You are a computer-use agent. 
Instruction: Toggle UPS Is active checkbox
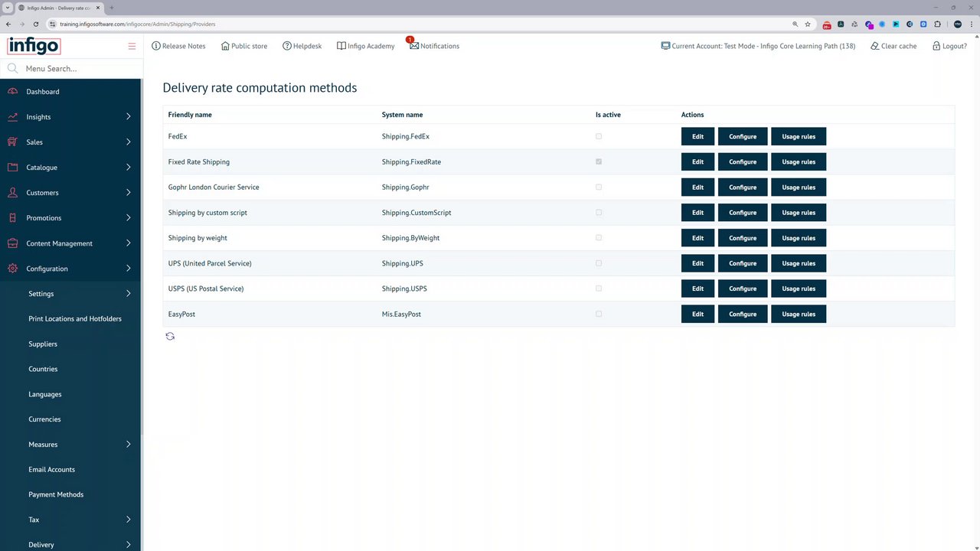599,262
